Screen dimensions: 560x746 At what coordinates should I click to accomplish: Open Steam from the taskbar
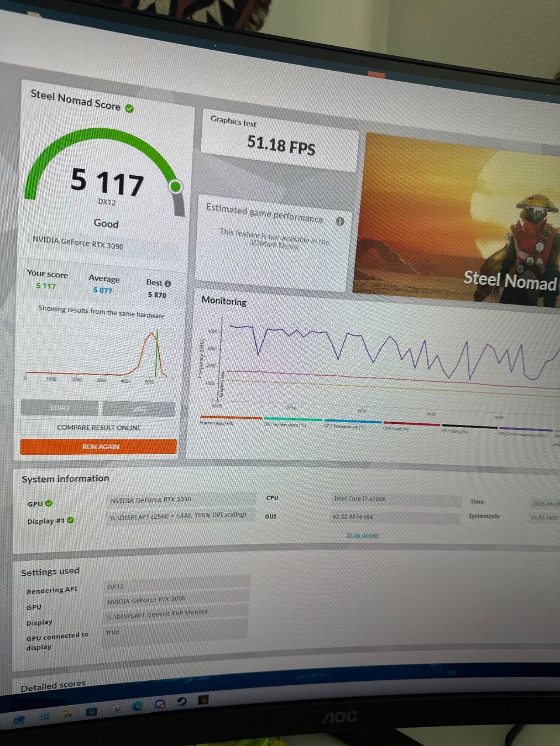click(181, 702)
